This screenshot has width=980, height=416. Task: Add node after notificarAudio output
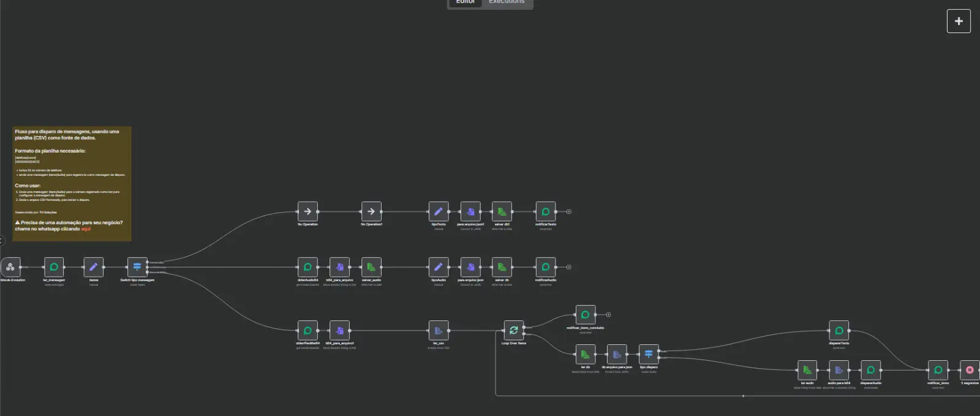tap(569, 267)
